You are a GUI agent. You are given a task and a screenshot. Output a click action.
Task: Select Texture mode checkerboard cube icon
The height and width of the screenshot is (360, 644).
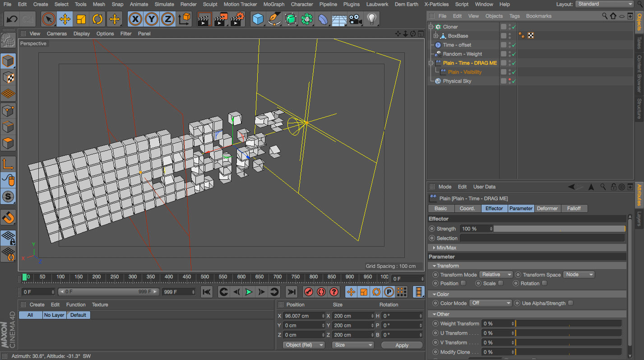tap(8, 77)
